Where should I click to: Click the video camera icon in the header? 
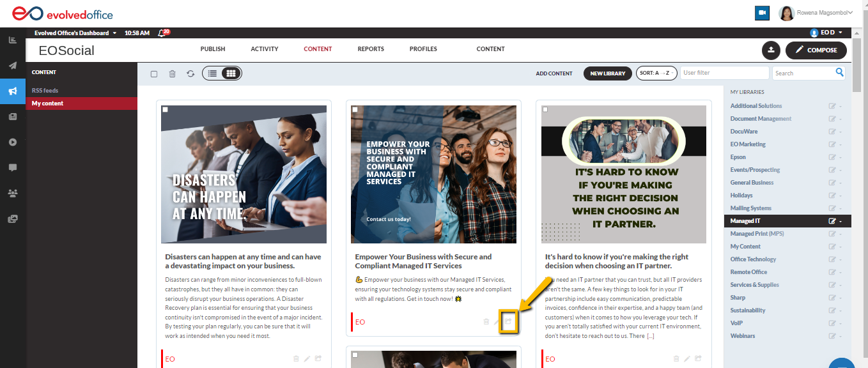762,12
